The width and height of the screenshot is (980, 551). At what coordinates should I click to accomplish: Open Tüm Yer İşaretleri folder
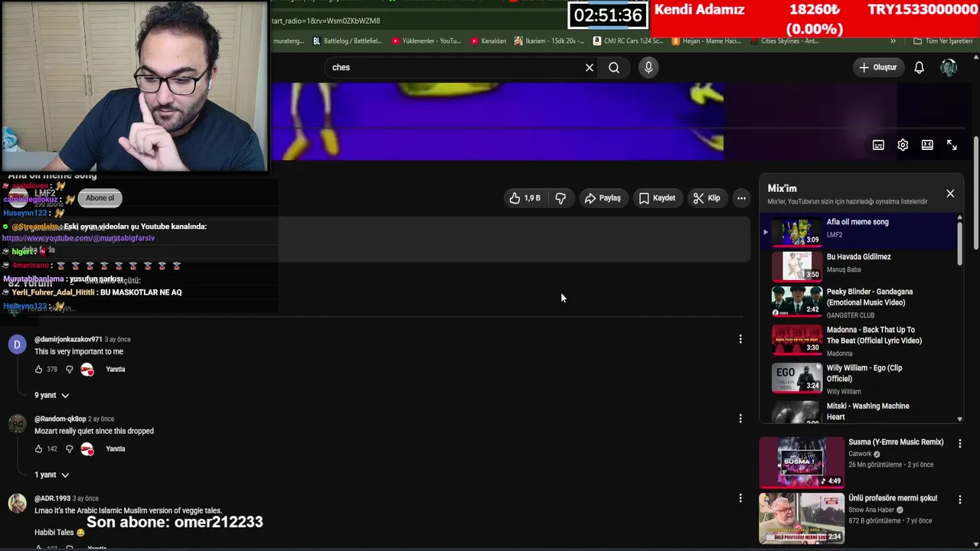pyautogui.click(x=943, y=41)
